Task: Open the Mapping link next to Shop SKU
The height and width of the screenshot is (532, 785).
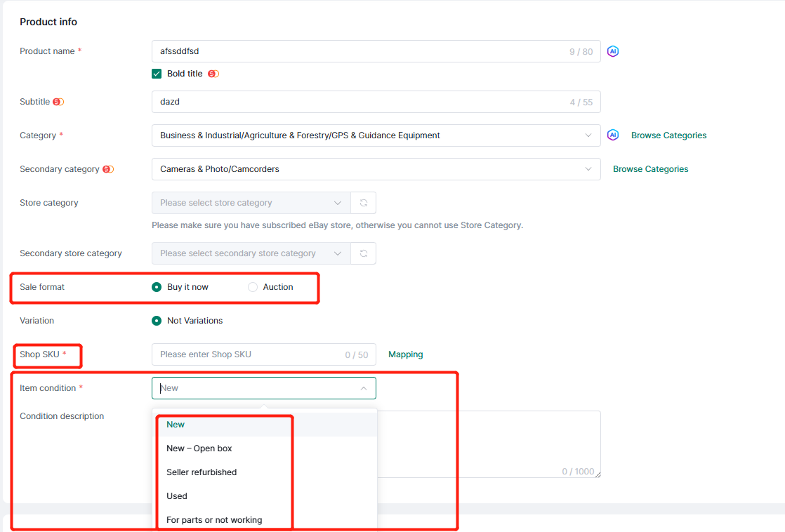Action: pos(405,354)
